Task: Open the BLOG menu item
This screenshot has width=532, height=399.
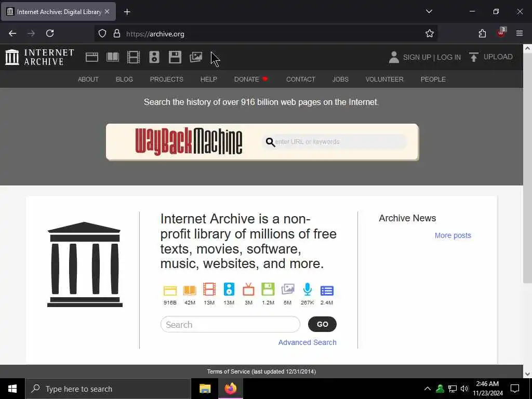Action: point(124,79)
